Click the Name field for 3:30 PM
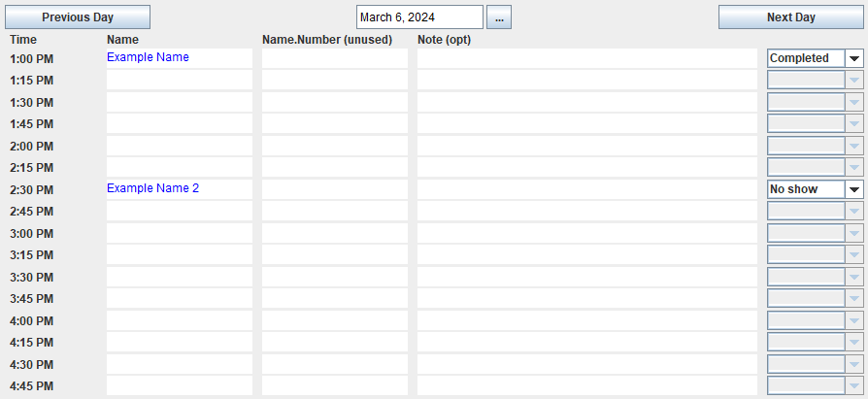 (180, 277)
